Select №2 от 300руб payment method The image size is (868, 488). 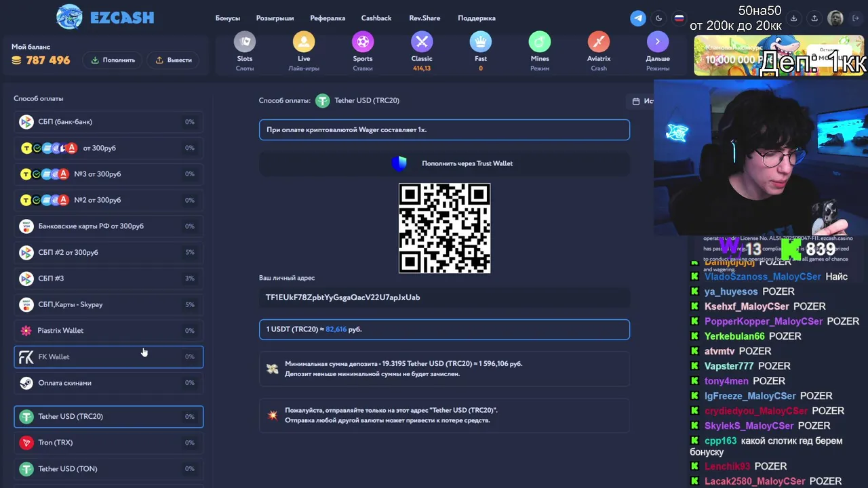point(108,200)
